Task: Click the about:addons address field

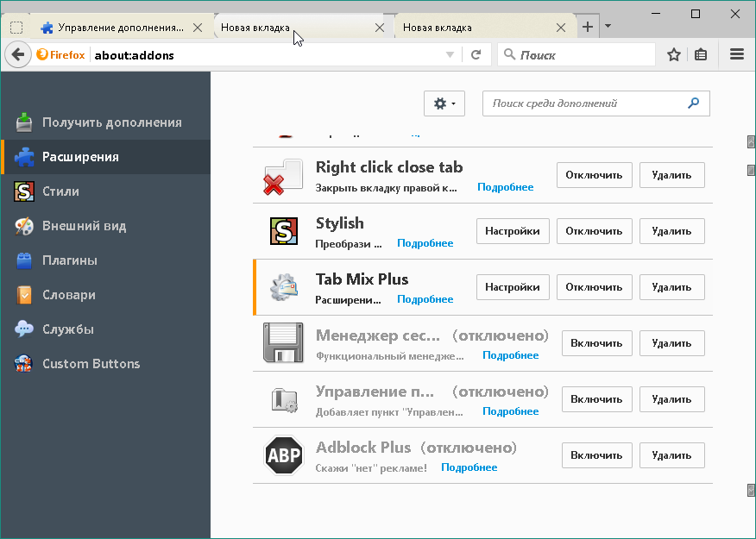Action: [x=268, y=55]
